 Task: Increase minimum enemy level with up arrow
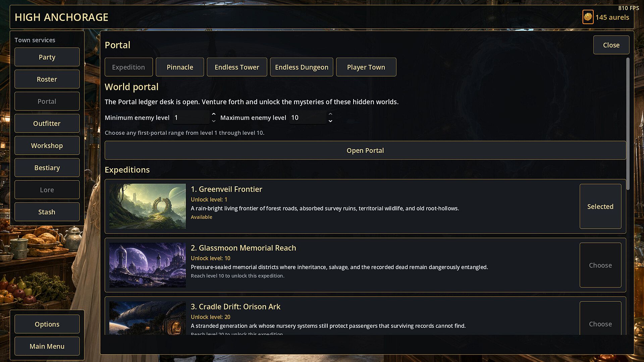214,114
